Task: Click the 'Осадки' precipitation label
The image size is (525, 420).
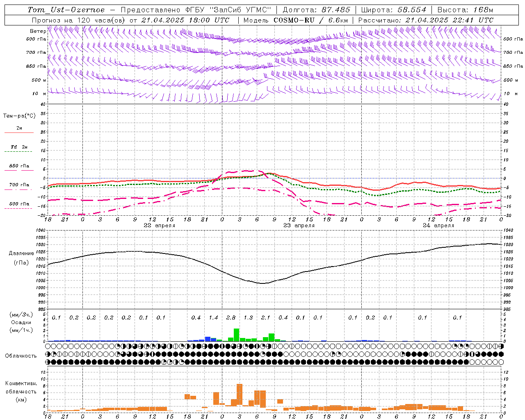Action: (21, 322)
